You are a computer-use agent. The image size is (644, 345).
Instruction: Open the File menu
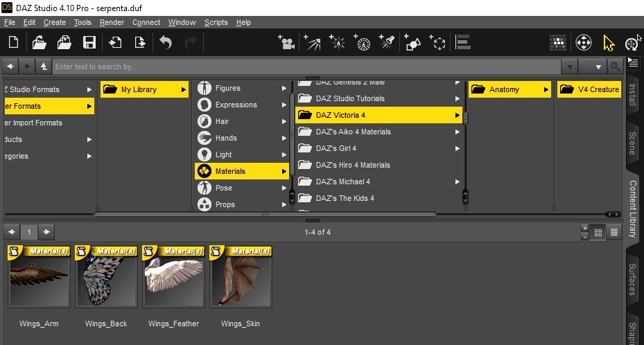[10, 22]
